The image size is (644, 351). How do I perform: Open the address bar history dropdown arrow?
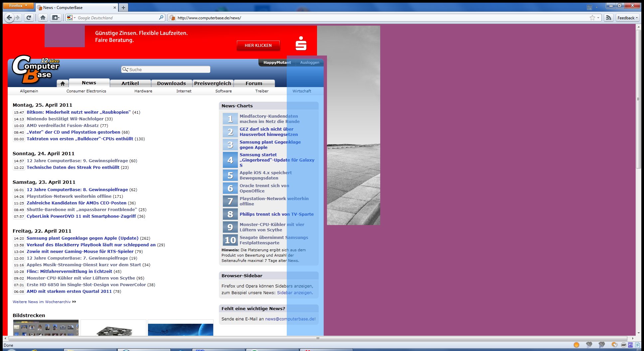(598, 18)
